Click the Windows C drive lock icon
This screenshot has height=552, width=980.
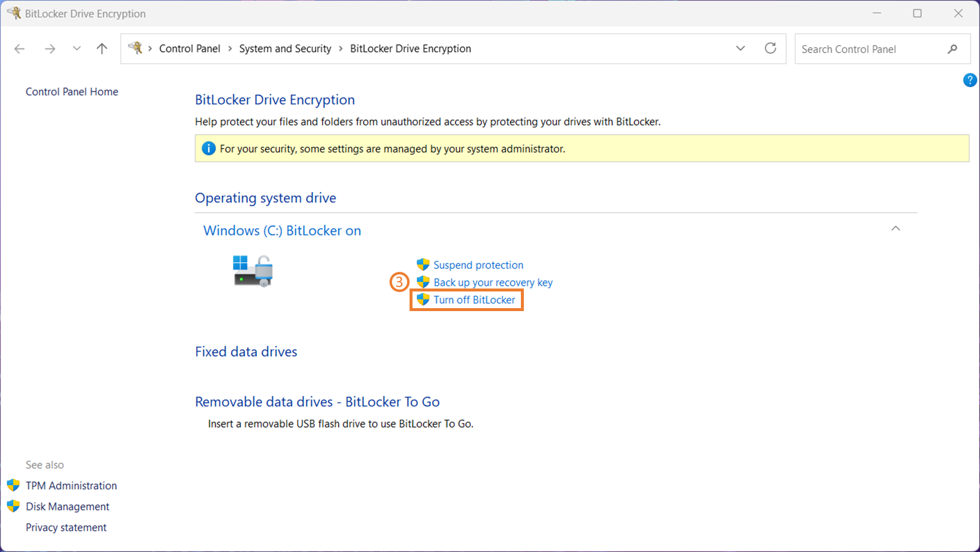click(253, 271)
